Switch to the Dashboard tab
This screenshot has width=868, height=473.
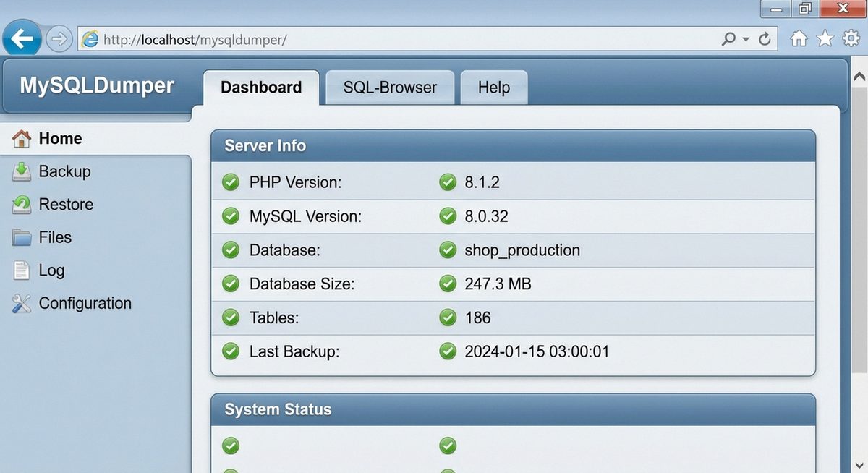(x=261, y=88)
